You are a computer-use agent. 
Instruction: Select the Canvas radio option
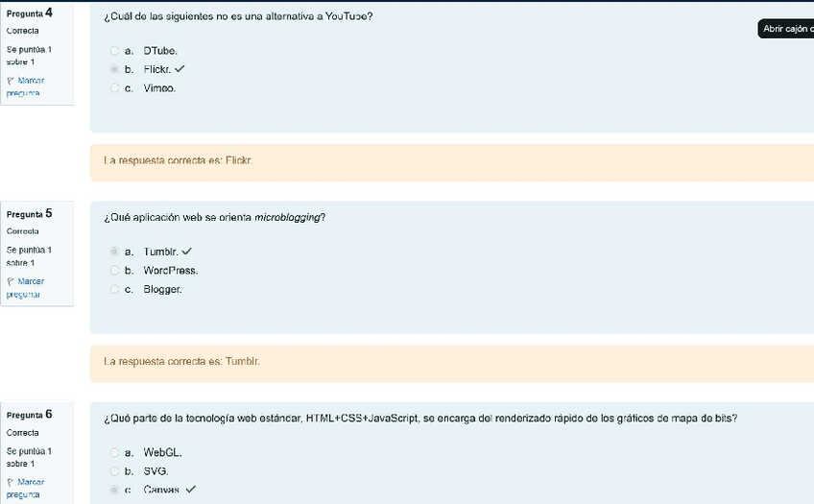click(115, 490)
